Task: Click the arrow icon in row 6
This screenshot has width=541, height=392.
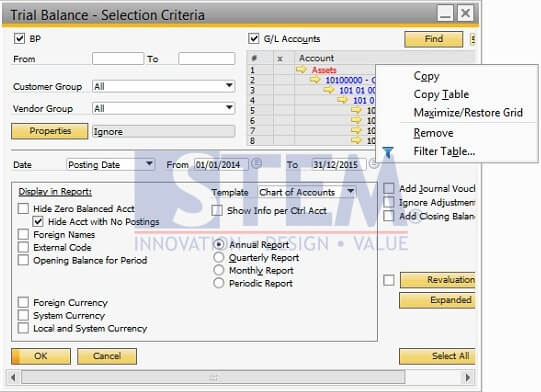Action: [356, 120]
